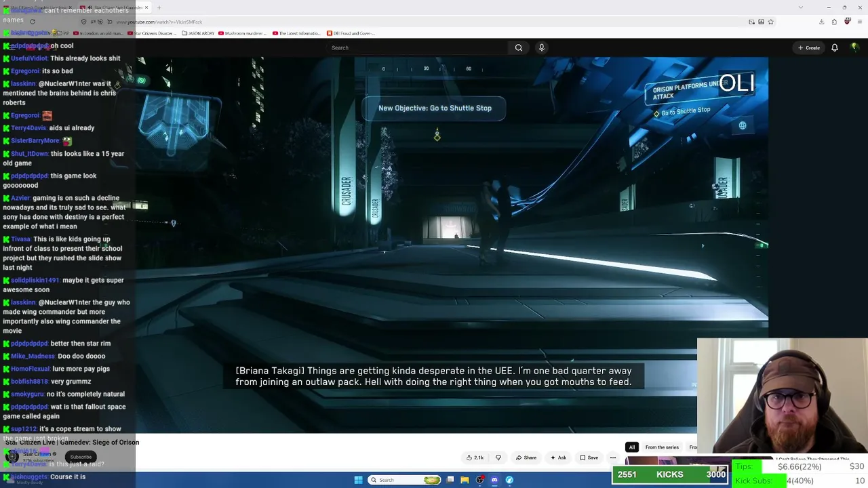Image resolution: width=868 pixels, height=488 pixels.
Task: Click the Telegram icon on the taskbar
Action: tap(509, 480)
